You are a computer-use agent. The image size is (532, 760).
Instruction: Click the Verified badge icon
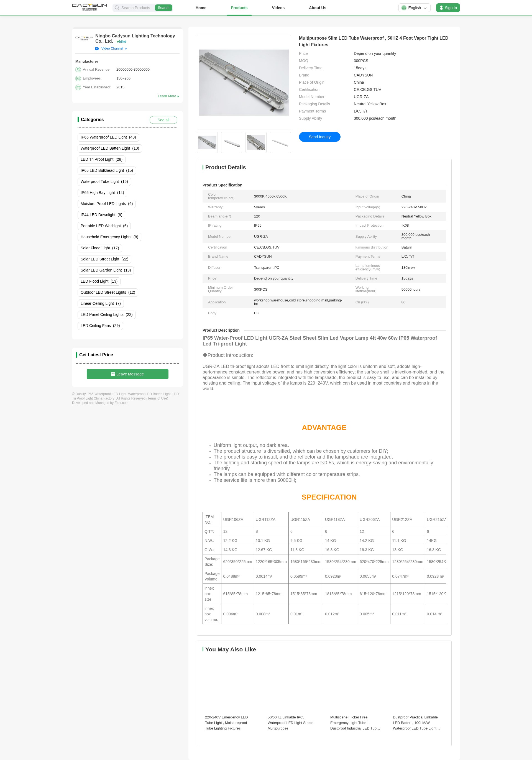click(x=121, y=41)
